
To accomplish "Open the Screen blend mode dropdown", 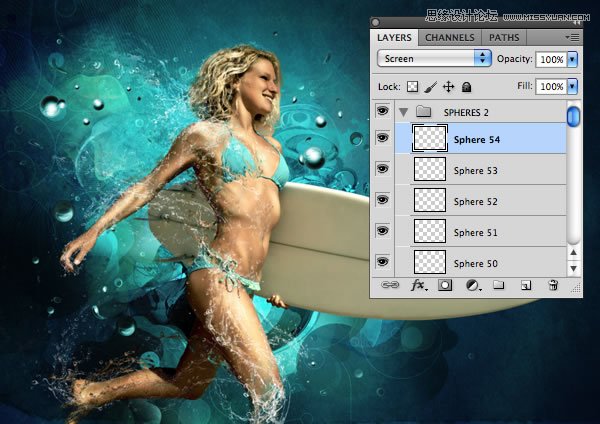I will point(434,59).
